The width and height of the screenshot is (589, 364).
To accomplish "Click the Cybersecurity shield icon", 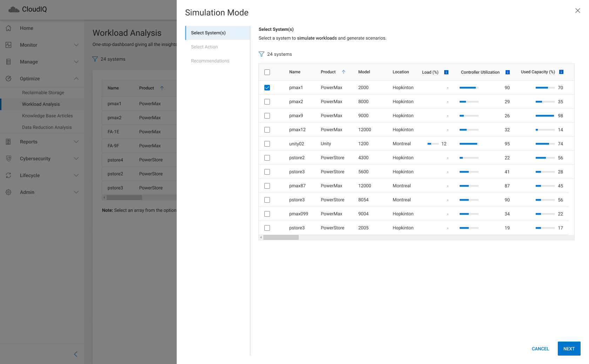I will [x=9, y=159].
